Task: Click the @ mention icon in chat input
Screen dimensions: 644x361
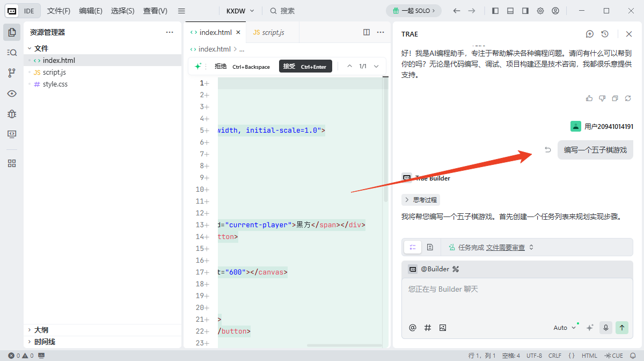Action: (x=412, y=327)
